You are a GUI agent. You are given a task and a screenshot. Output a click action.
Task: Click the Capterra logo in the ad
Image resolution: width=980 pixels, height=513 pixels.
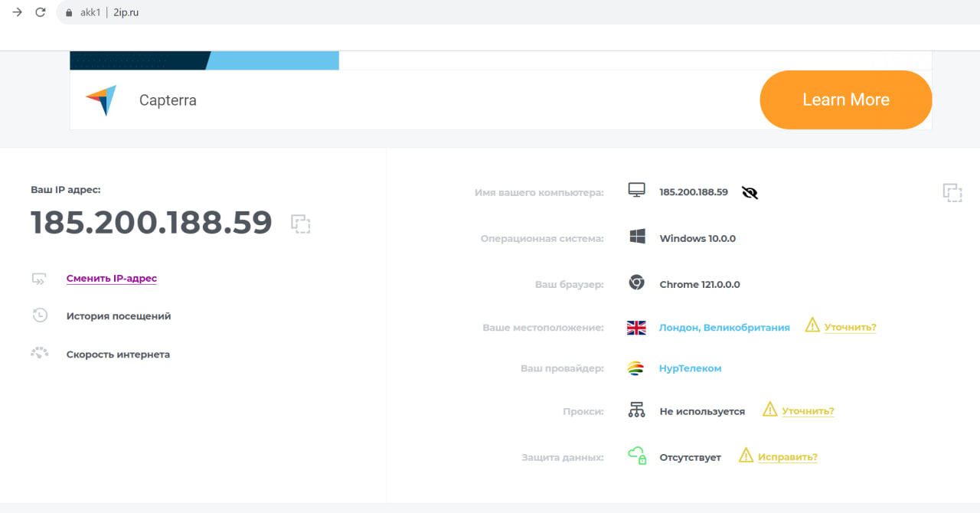[x=101, y=100]
